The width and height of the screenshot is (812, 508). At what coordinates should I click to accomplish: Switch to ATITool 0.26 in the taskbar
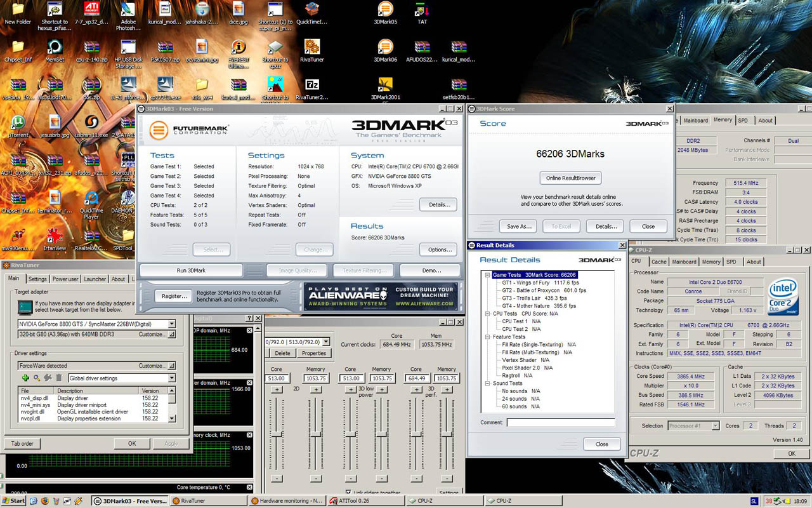pos(365,501)
